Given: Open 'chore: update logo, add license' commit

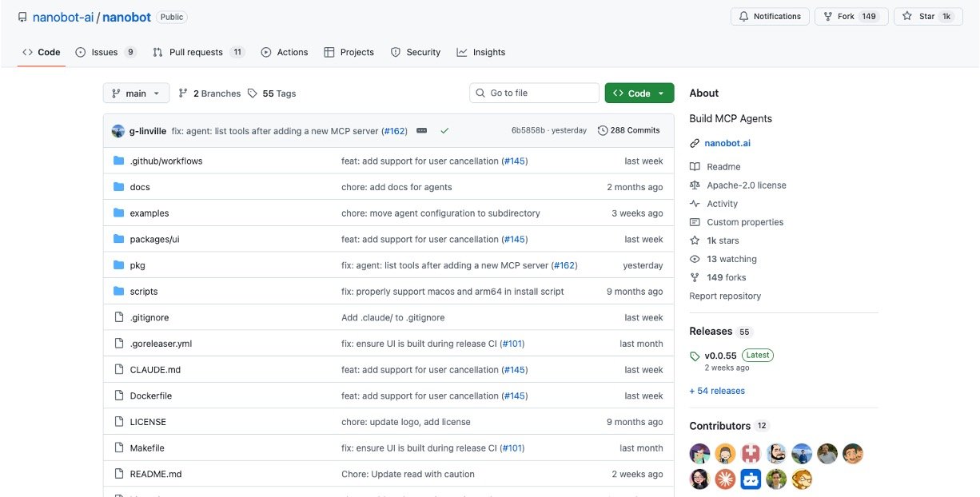Looking at the screenshot, I should pos(406,422).
